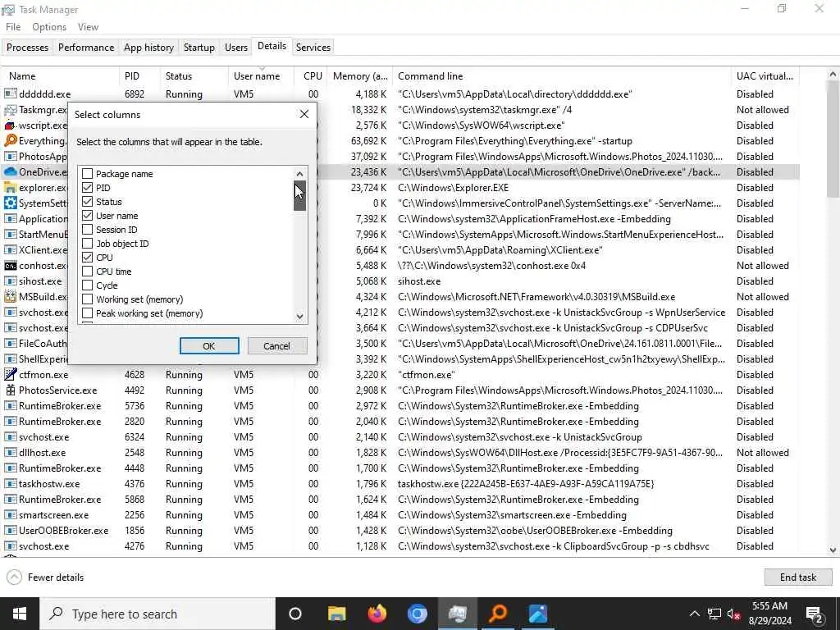Image resolution: width=840 pixels, height=630 pixels.
Task: Open Everything search app on taskbar
Action: (498, 614)
